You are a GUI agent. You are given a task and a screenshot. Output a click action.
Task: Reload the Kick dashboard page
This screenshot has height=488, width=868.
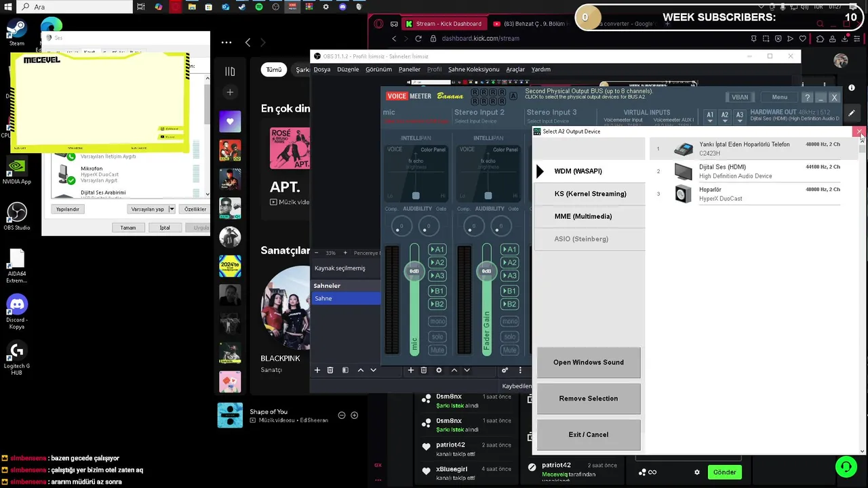tap(418, 39)
